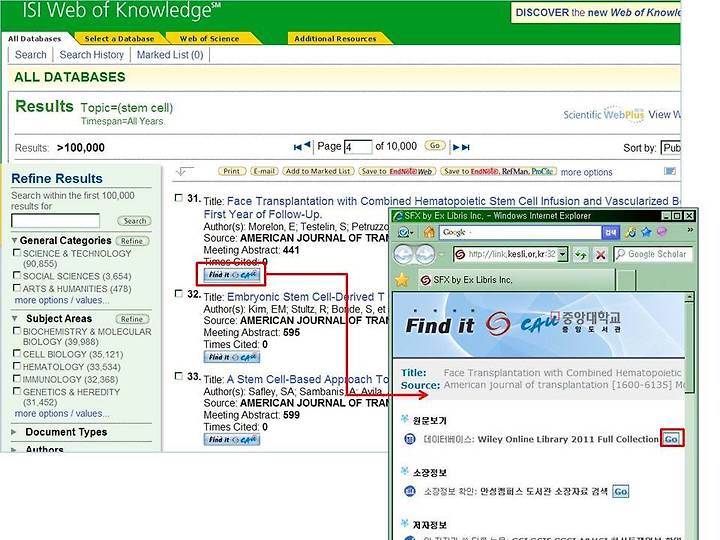Open the Search History menu link
The width and height of the screenshot is (720, 540).
coord(91,55)
